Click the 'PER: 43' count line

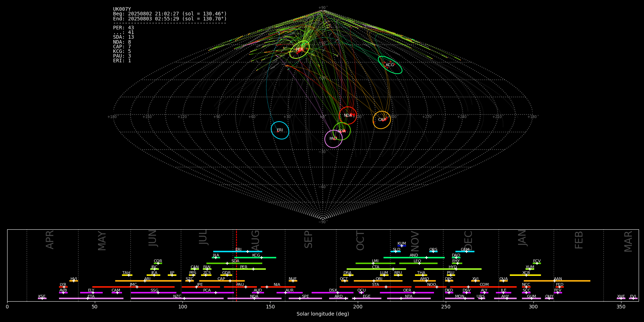(123, 28)
